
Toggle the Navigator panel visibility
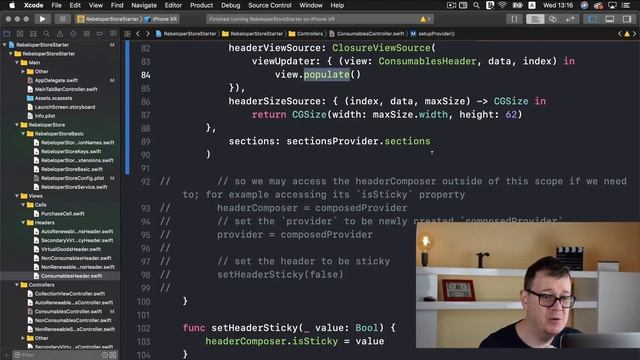click(592, 19)
